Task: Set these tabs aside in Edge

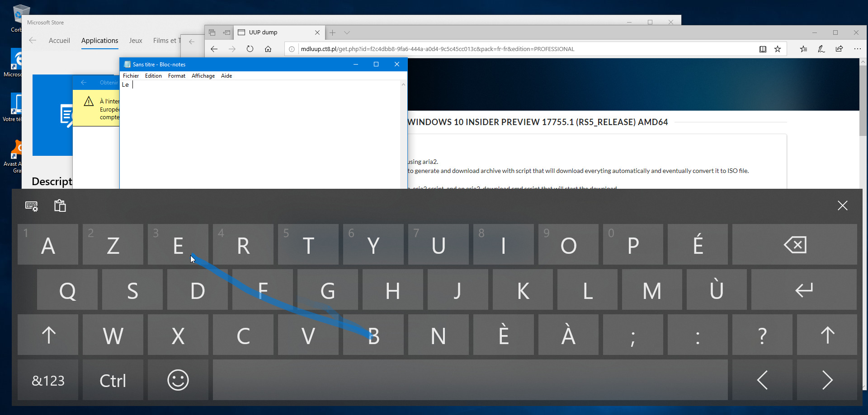Action: [x=226, y=33]
